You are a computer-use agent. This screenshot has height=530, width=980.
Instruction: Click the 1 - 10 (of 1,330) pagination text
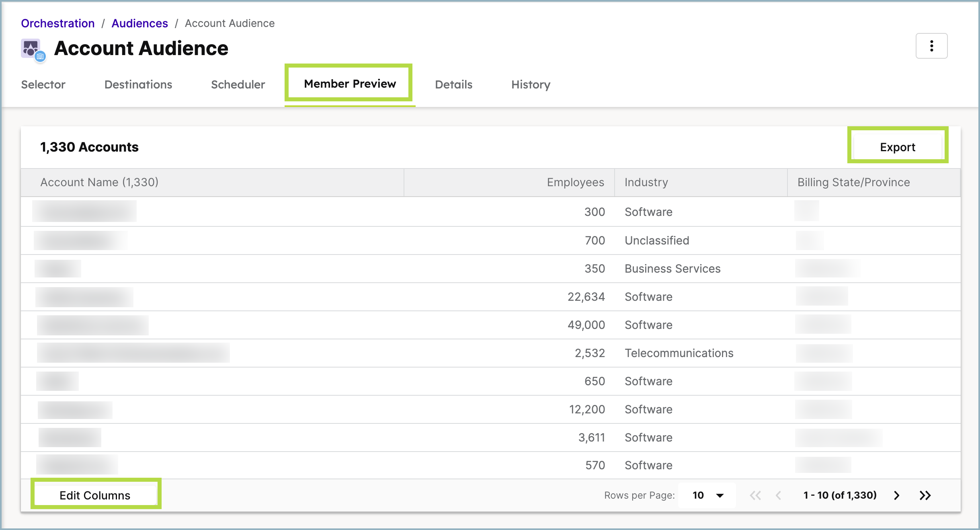(x=840, y=495)
